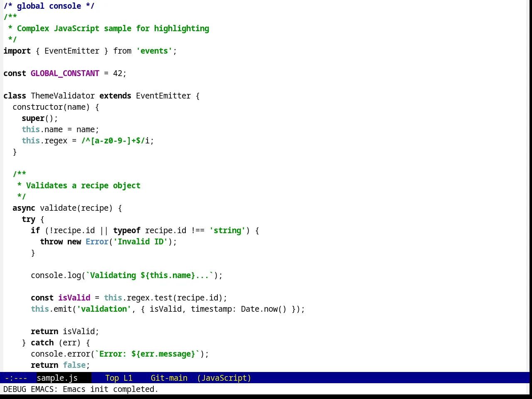Click the 'string' string literal
Screen dimensions: 532x399
pyautogui.click(x=227, y=230)
